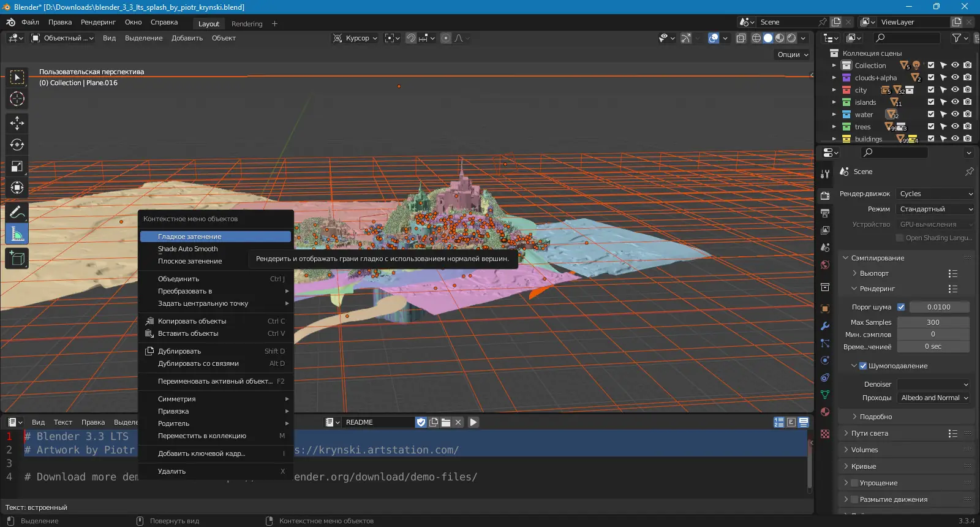Switch to the Rendering workspace tab
The height and width of the screenshot is (527, 980).
tap(247, 24)
